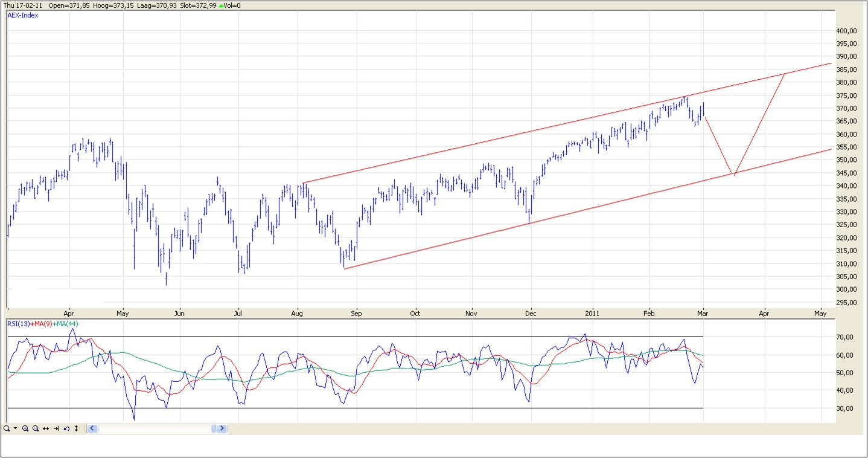The height and width of the screenshot is (458, 868).
Task: Open the zoom tool dropdown arrow
Action: [15, 428]
